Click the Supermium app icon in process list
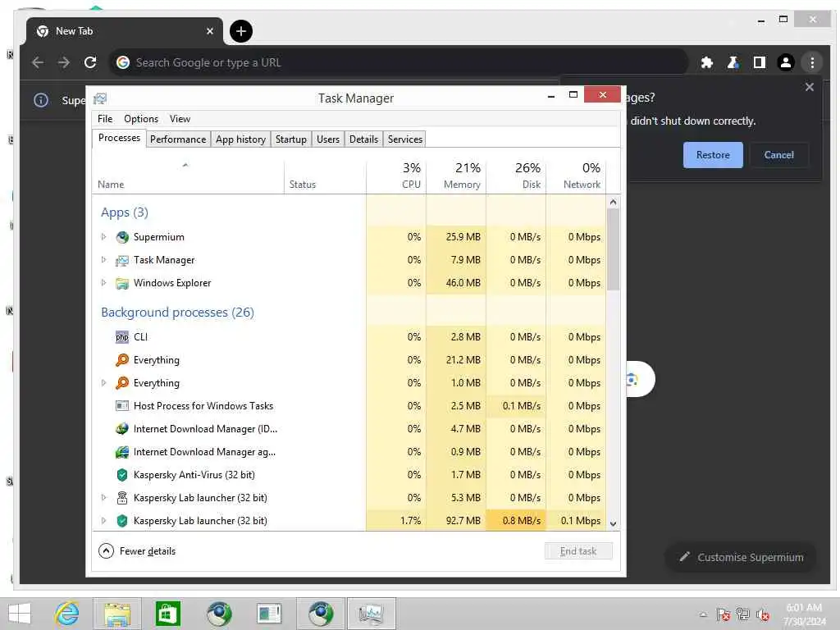The image size is (840, 630). (x=122, y=237)
